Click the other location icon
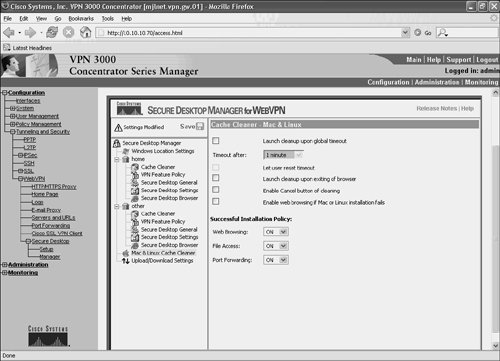 tap(126, 206)
